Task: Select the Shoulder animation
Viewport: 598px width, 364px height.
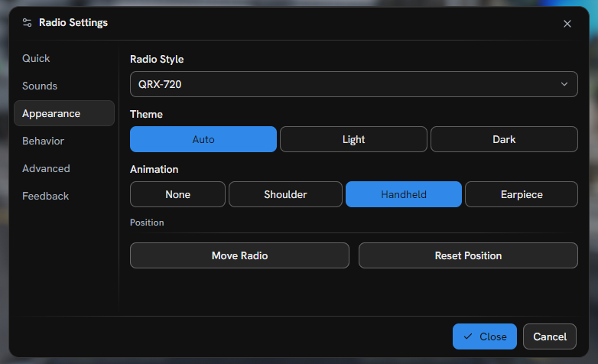Action: point(285,194)
